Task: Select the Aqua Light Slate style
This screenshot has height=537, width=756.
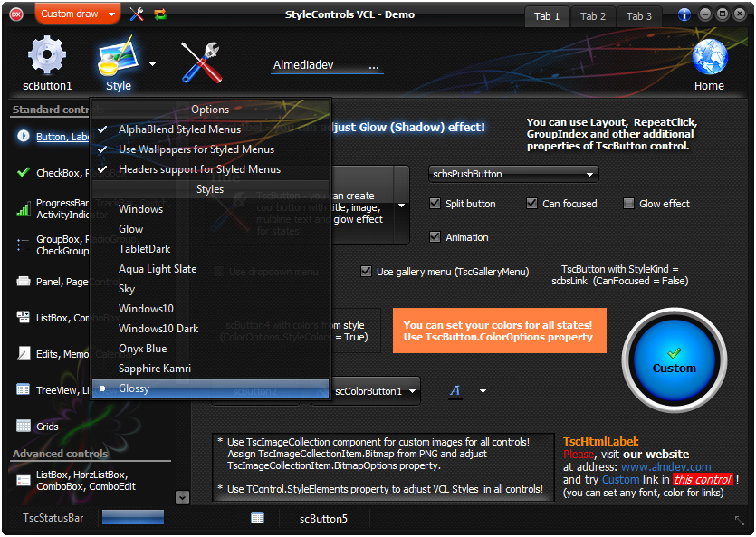Action: [210, 269]
